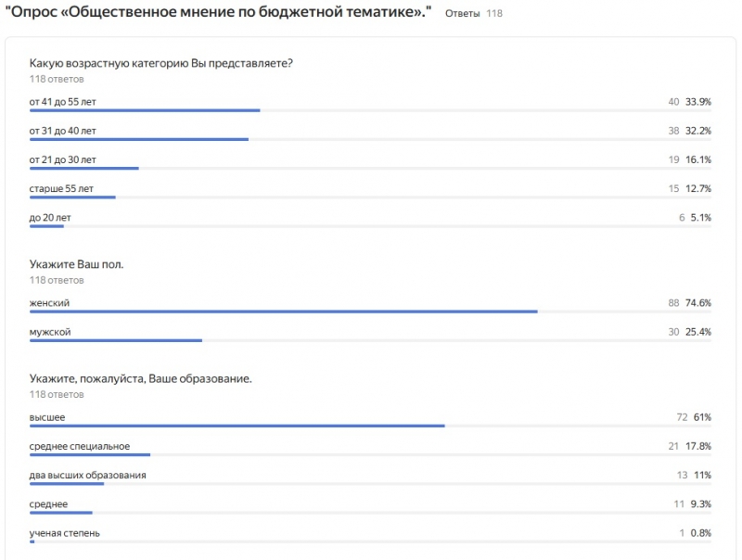Click the 74.6% value for "женский"

click(x=697, y=303)
